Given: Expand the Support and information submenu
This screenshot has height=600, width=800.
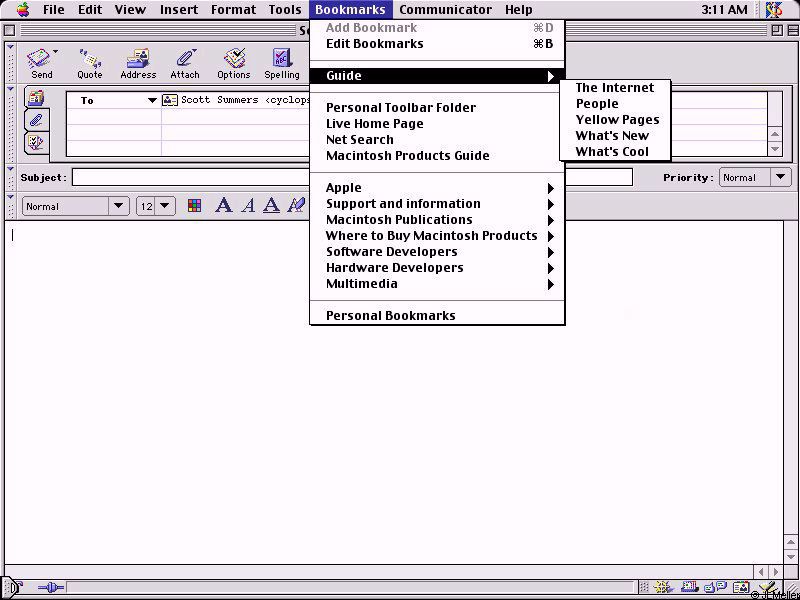Looking at the screenshot, I should 437,204.
